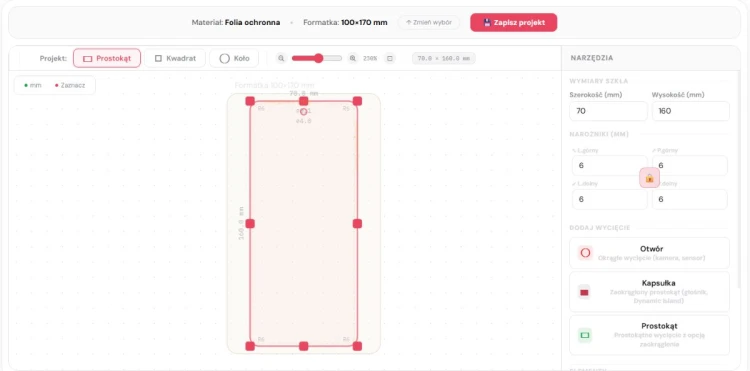Toggle the corner radius lock icon
750x371 pixels.
[650, 178]
